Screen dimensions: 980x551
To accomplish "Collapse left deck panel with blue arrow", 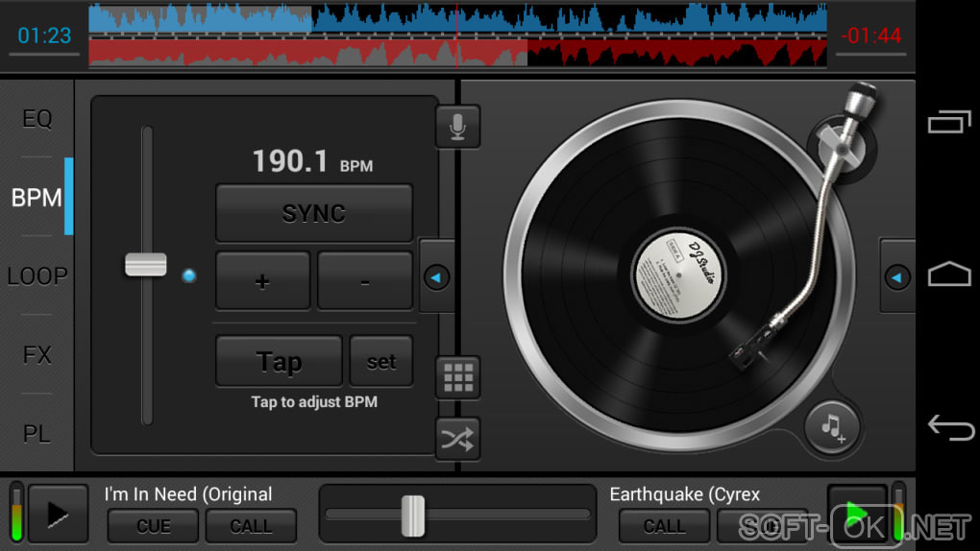I will 436,276.
